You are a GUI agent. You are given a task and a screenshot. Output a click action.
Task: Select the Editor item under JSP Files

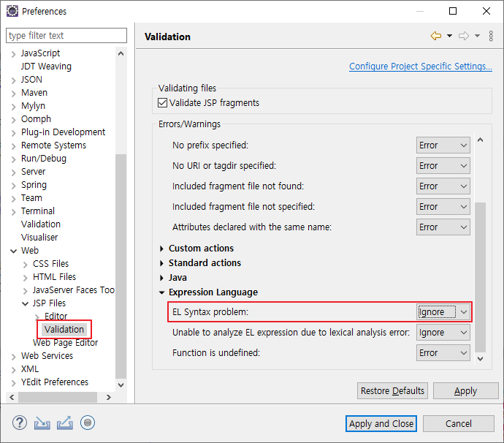click(56, 317)
